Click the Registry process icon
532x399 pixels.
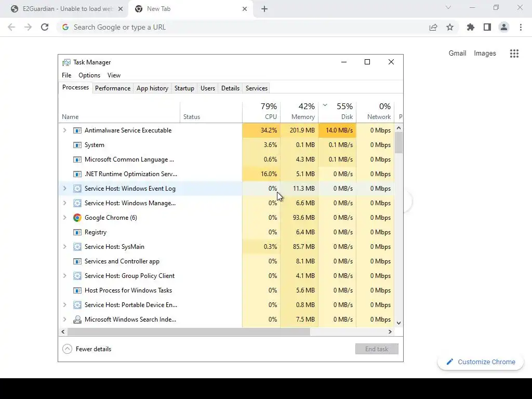(77, 232)
